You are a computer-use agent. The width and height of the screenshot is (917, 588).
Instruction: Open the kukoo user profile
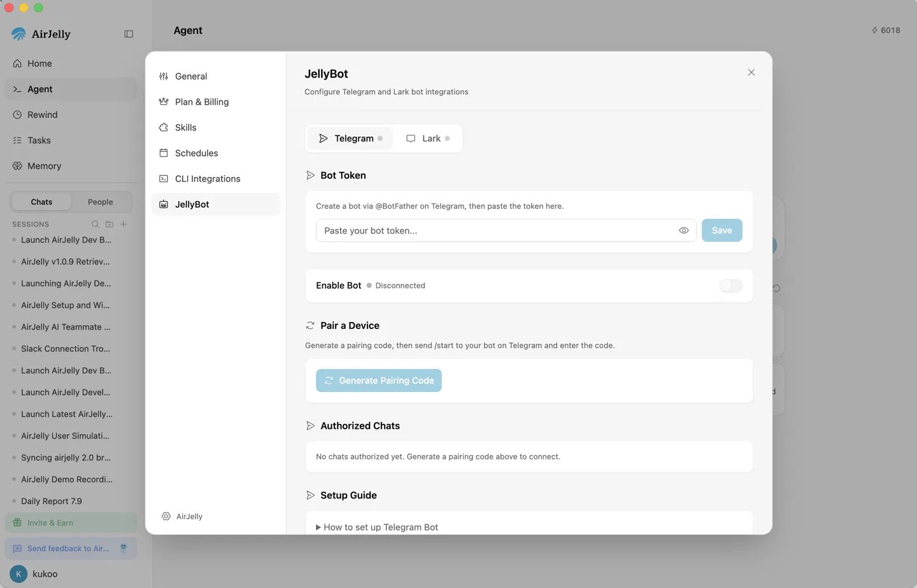45,574
